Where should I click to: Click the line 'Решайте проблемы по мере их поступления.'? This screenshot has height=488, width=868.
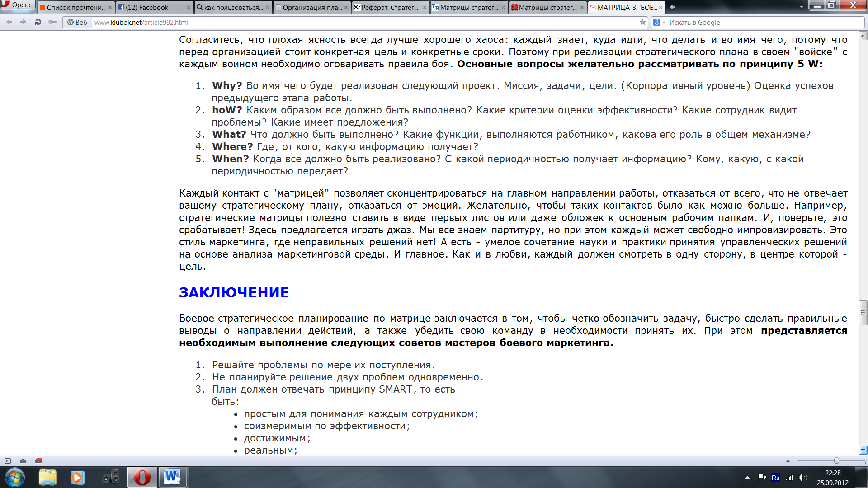coord(324,365)
